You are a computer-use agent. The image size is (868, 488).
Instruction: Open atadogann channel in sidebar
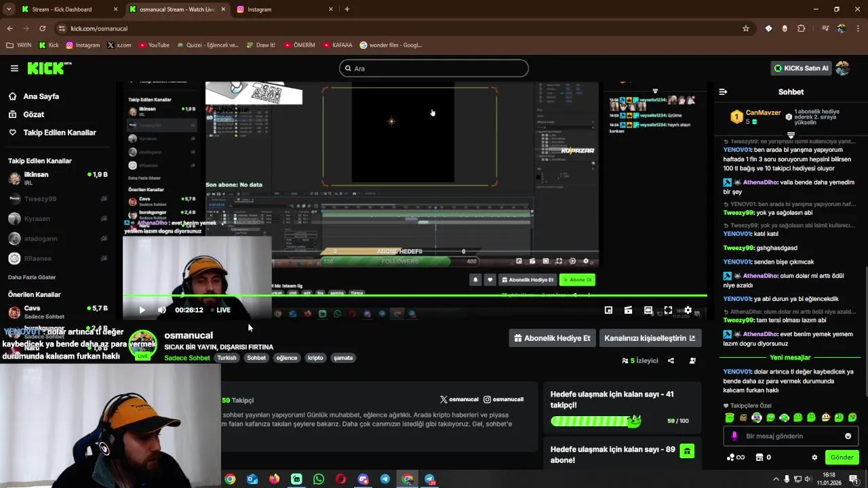click(58, 239)
